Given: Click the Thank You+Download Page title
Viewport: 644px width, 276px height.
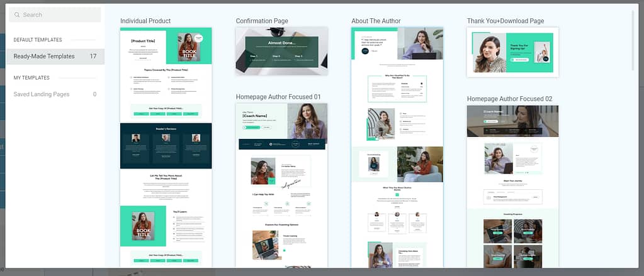Looking at the screenshot, I should (x=506, y=21).
